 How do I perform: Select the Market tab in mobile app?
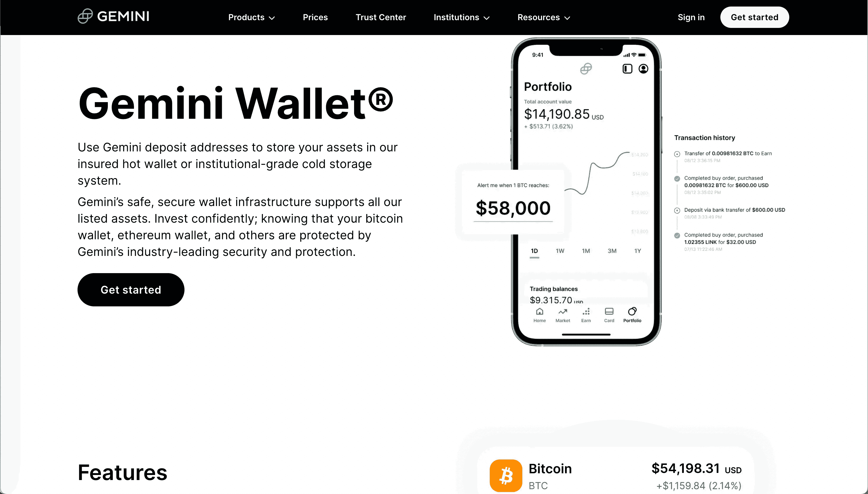point(562,315)
